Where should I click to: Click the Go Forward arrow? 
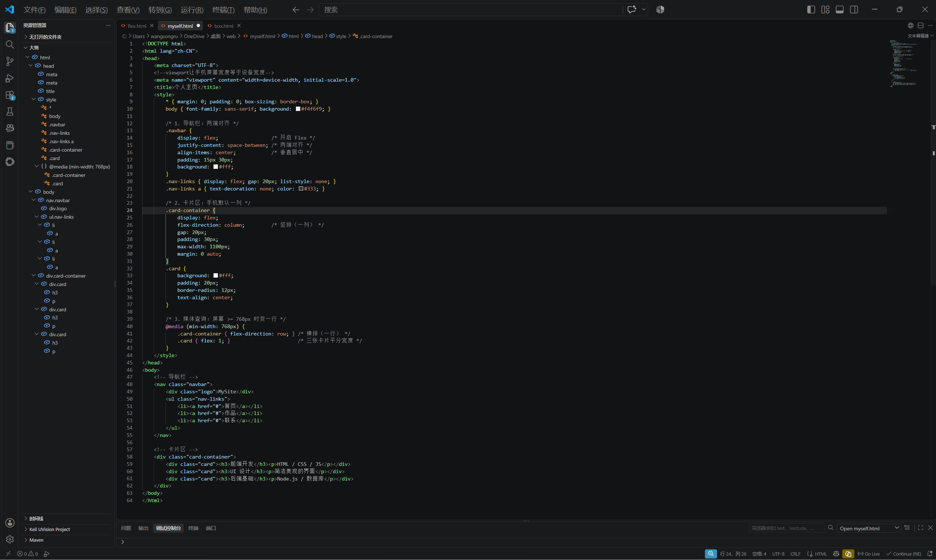[x=310, y=10]
